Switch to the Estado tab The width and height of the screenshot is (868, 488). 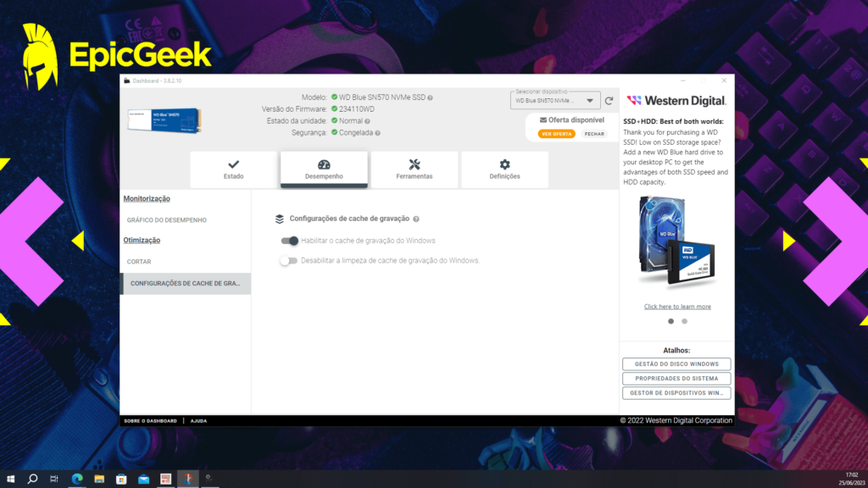click(x=233, y=169)
